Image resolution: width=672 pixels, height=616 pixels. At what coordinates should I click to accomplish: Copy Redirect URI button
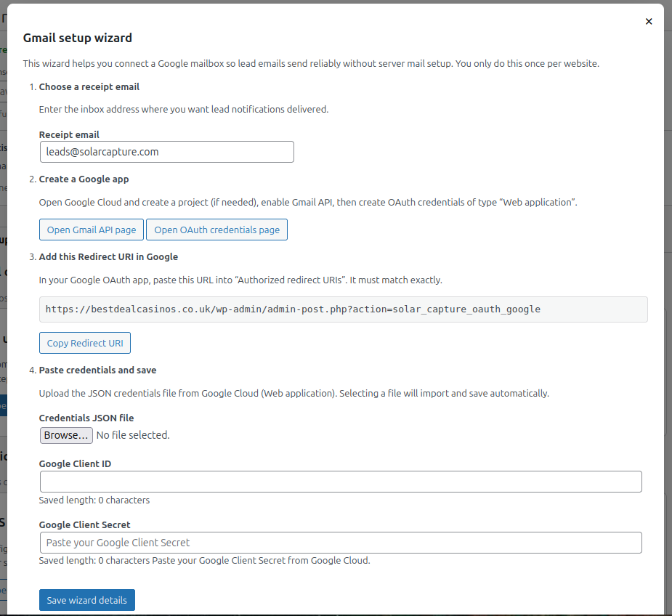coord(85,343)
